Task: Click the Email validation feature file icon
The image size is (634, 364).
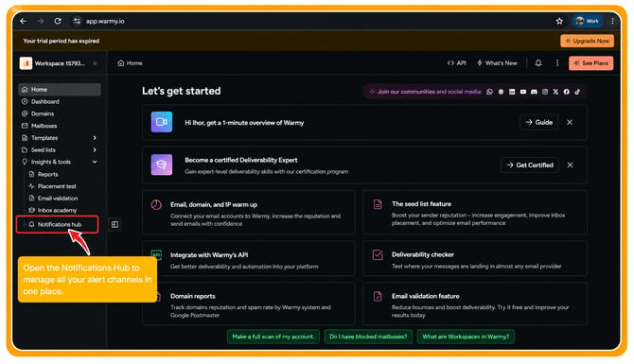Action: 378,296
